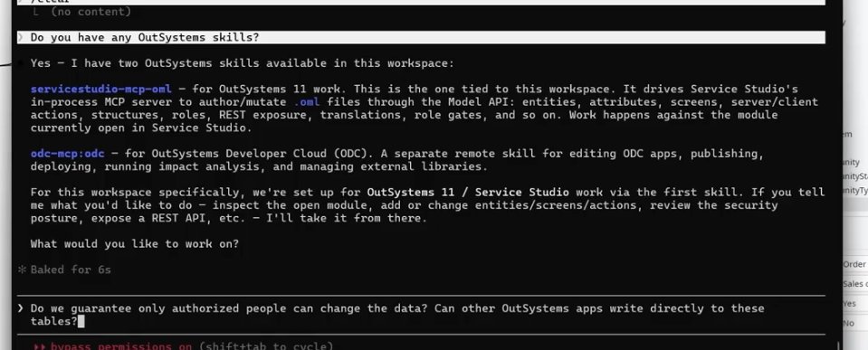This screenshot has width=868, height=350.
Task: Click the bold 'OutSystems 11 / Service Studio' text
Action: coord(468,192)
